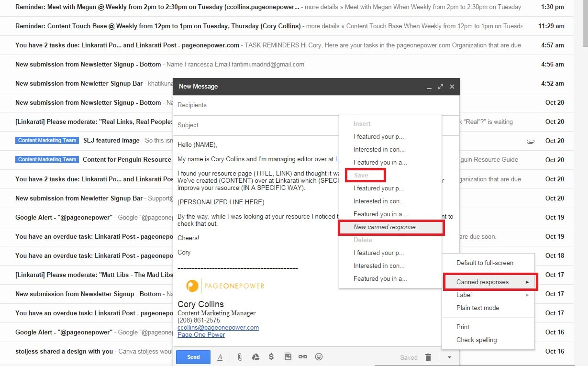The width and height of the screenshot is (588, 366).
Task: Open the ccollins@pageonepower.com email link
Action: tap(218, 328)
